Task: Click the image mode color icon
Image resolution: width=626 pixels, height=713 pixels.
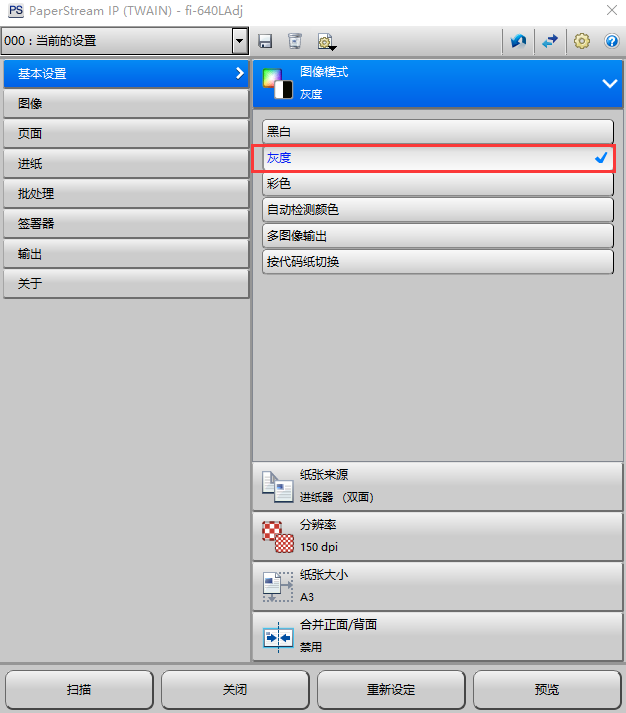Action: coord(277,84)
